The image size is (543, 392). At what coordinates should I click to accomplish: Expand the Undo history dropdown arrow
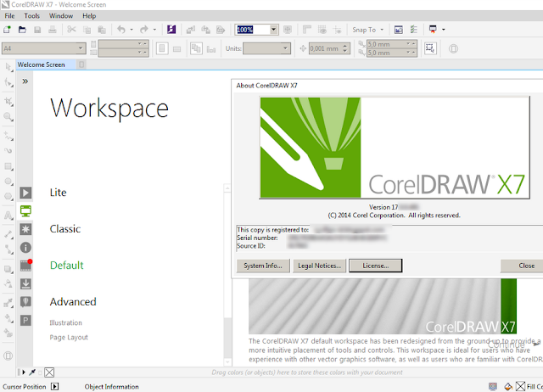point(132,30)
